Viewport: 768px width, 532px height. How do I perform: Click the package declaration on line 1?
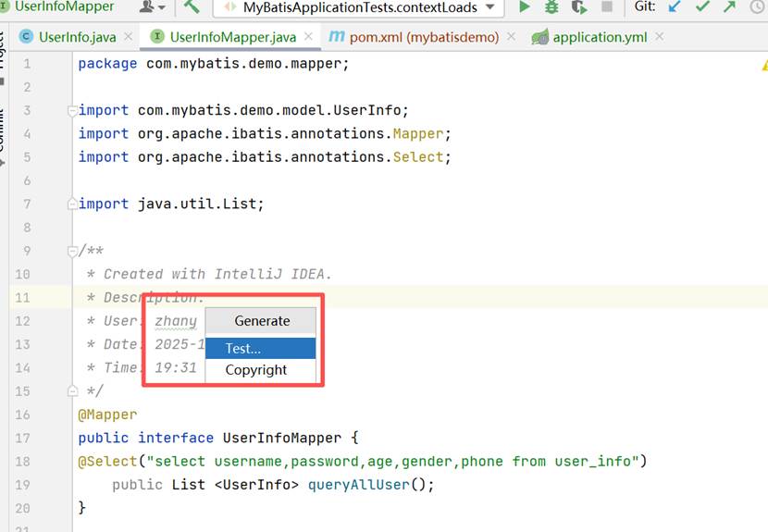(x=214, y=63)
